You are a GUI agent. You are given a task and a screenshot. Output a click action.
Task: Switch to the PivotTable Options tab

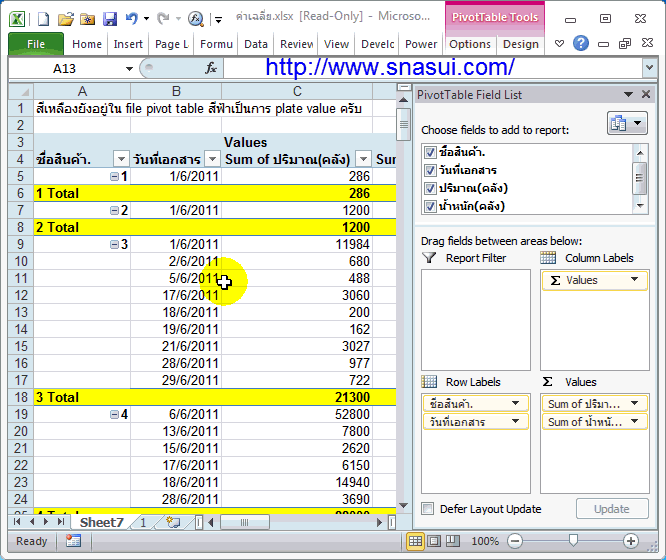[x=469, y=44]
